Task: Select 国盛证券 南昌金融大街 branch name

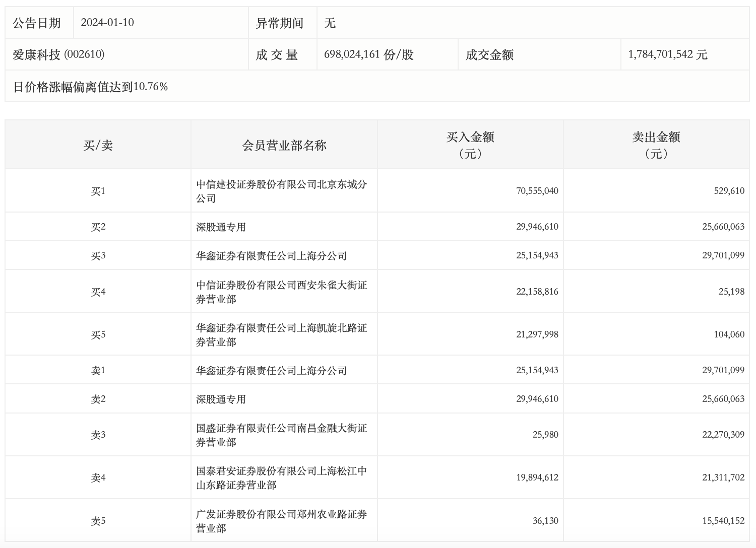Action: click(x=281, y=435)
